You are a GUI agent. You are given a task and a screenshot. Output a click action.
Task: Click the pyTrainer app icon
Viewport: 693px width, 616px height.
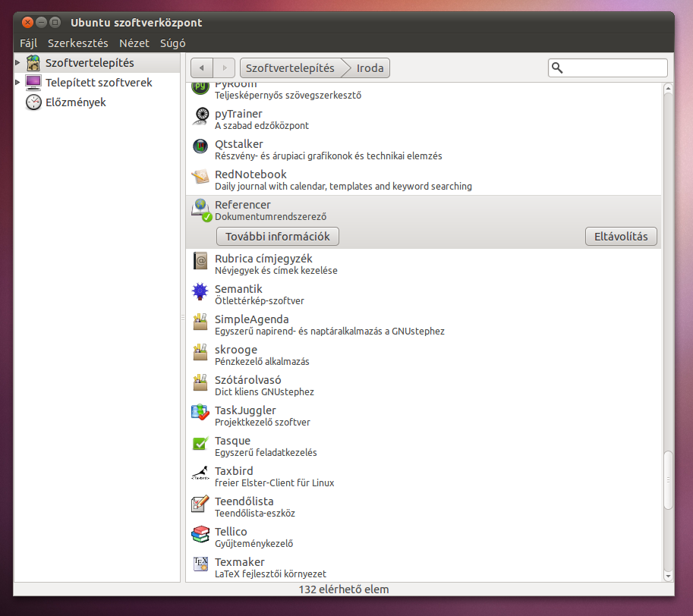(200, 116)
